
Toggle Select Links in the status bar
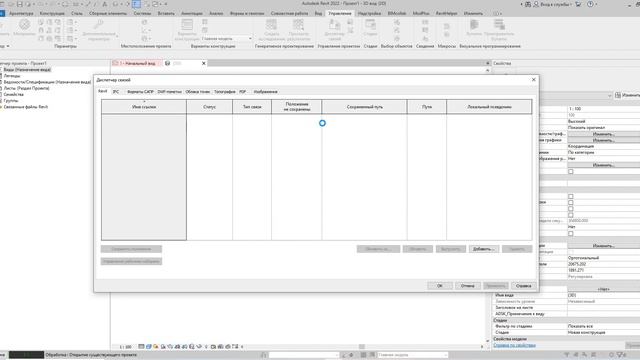[x=567, y=355]
